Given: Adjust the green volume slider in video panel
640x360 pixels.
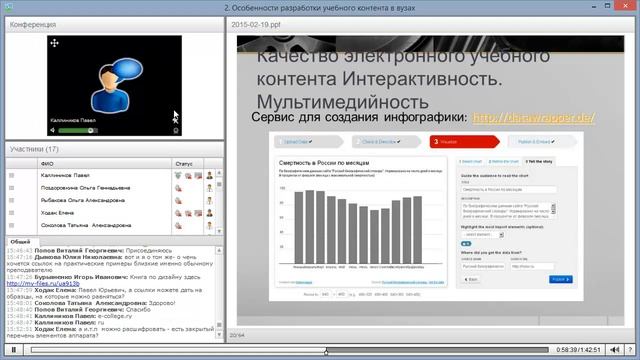Looking at the screenshot, I should coord(78,131).
